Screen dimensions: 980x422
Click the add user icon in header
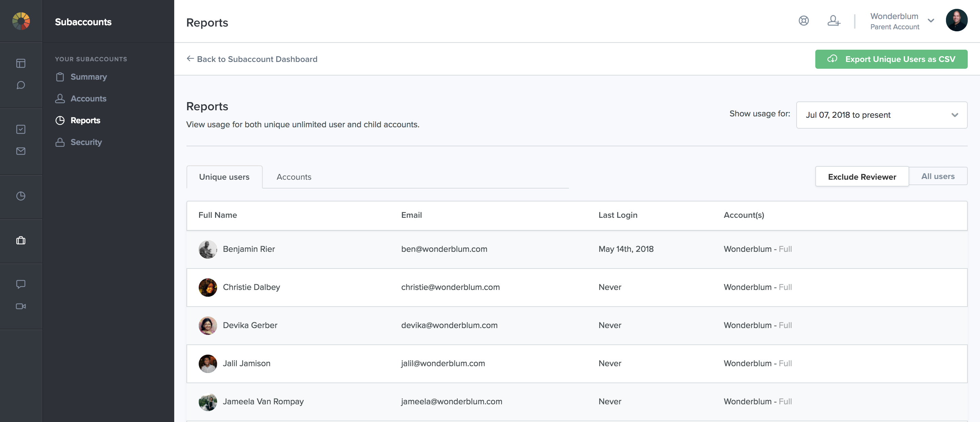[834, 21]
